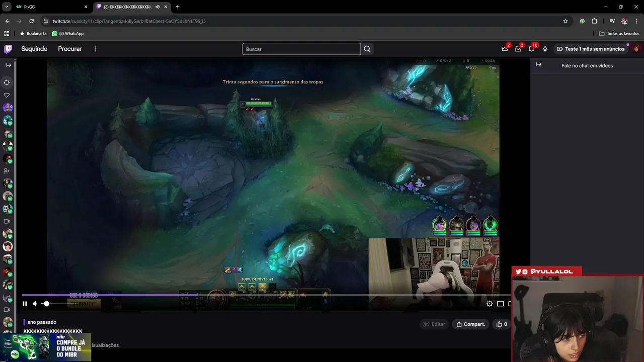644x362 pixels.
Task: Open the Twitch inbox icon with 2 badge
Action: (518, 49)
